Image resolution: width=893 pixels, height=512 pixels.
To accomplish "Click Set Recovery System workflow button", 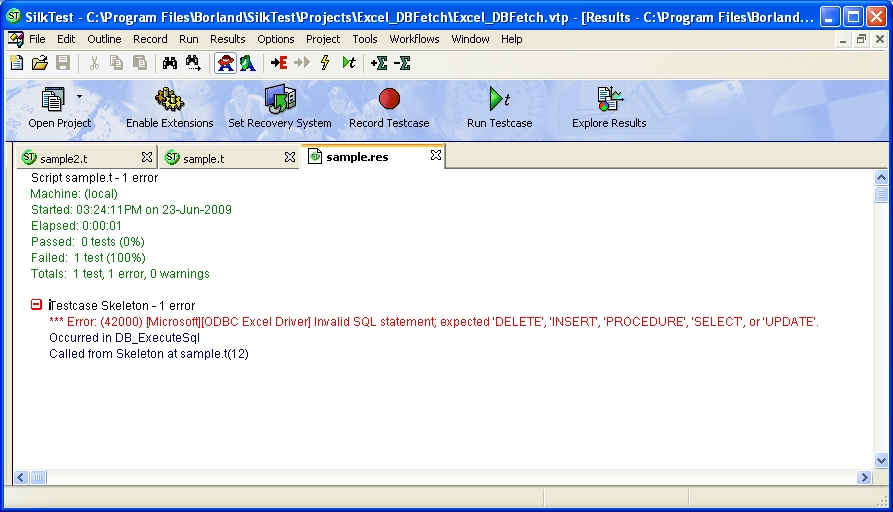I will point(280,107).
